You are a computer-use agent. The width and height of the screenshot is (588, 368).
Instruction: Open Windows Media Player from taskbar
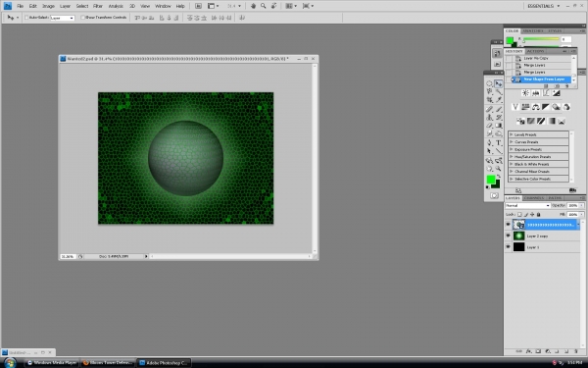click(x=52, y=363)
